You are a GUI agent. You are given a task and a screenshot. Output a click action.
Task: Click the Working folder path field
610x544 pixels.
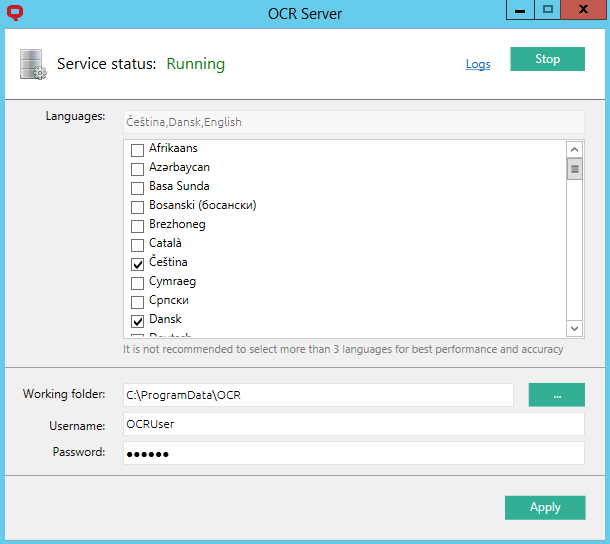317,395
